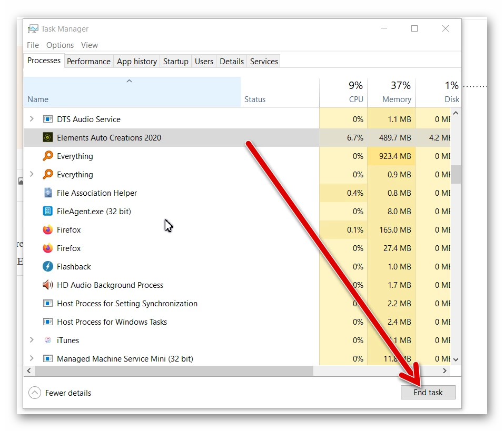Screen dimensions: 504x431
Task: Sort by the Name column header
Action: pos(132,92)
